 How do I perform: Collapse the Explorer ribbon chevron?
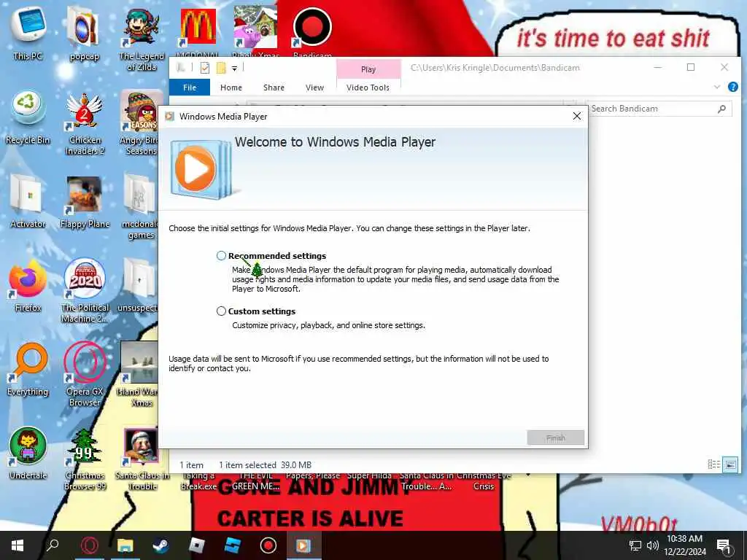pyautogui.click(x=717, y=87)
